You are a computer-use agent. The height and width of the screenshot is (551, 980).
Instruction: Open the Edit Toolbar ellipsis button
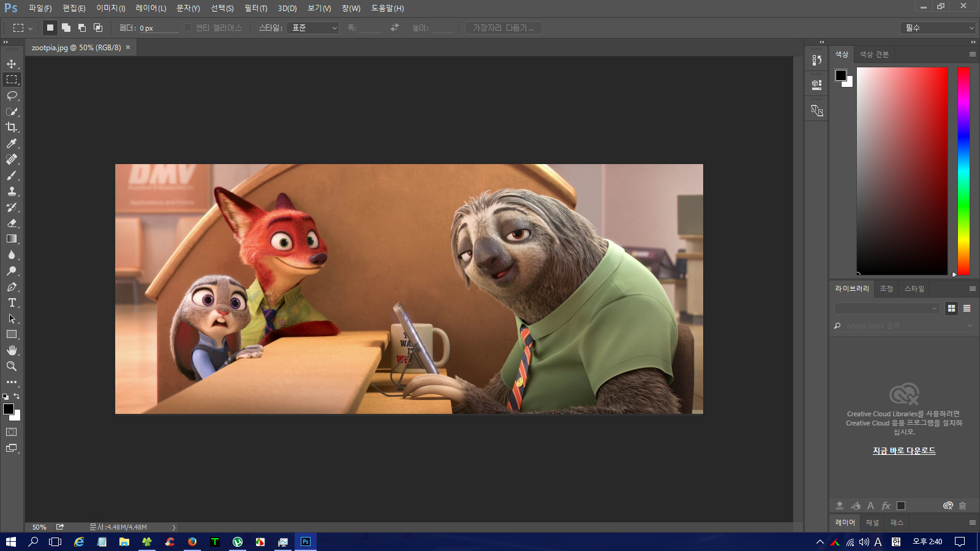(x=12, y=382)
